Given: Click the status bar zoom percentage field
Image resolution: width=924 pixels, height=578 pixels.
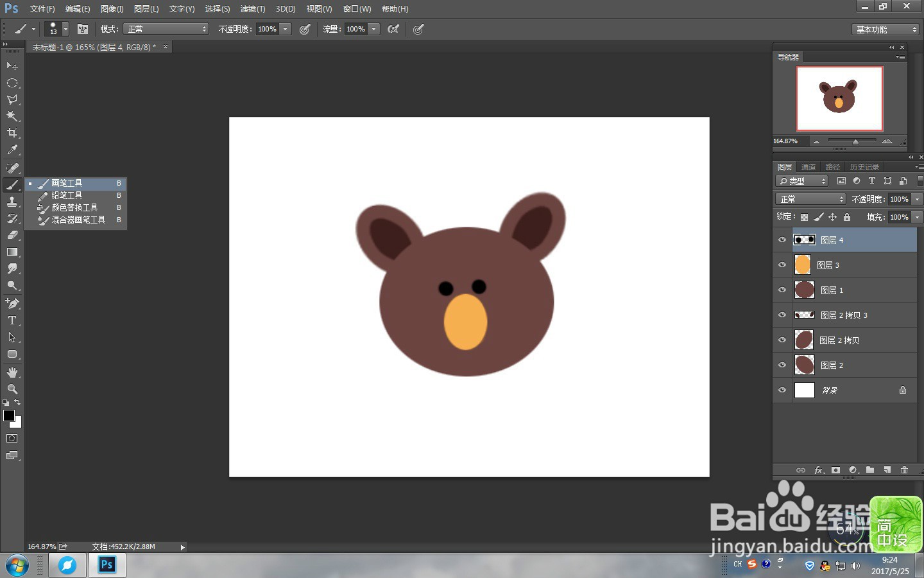Looking at the screenshot, I should point(42,547).
